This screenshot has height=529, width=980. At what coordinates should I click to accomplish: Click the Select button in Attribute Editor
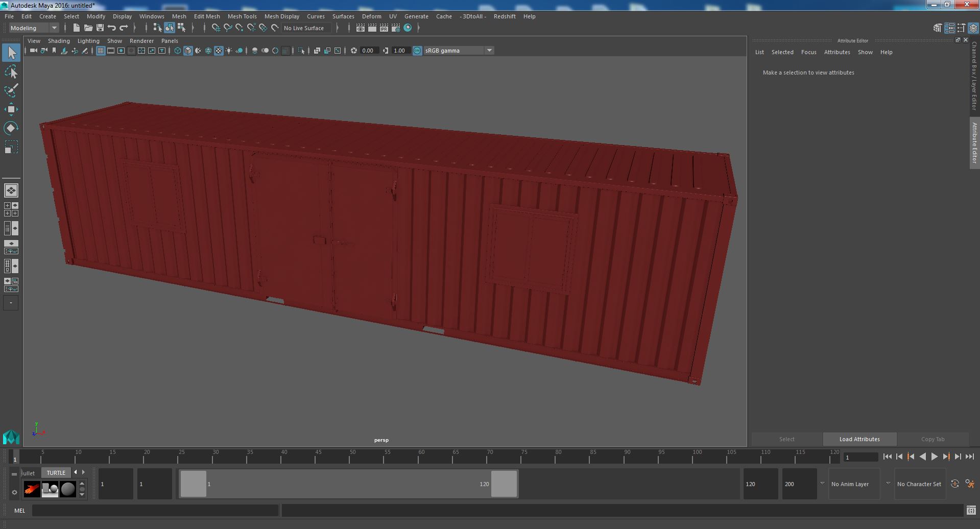pos(786,439)
